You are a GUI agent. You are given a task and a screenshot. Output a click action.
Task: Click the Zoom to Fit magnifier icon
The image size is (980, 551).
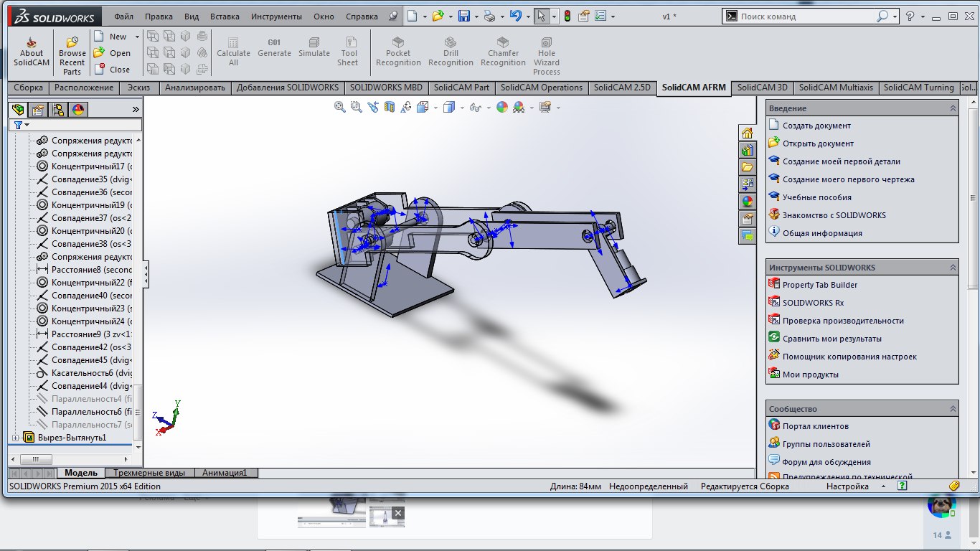340,107
